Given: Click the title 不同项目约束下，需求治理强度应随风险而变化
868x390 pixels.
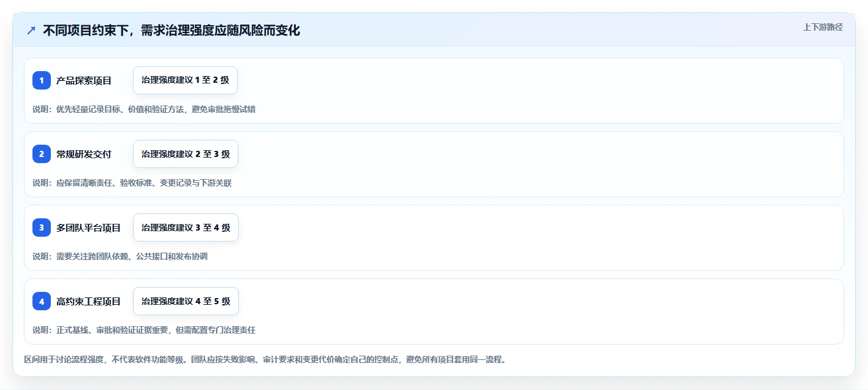Looking at the screenshot, I should (172, 30).
